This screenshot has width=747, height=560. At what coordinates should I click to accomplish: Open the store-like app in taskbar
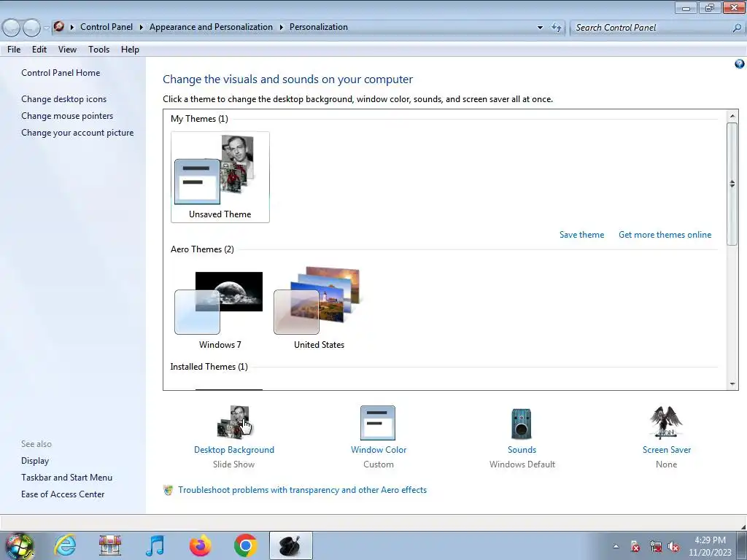(110, 545)
